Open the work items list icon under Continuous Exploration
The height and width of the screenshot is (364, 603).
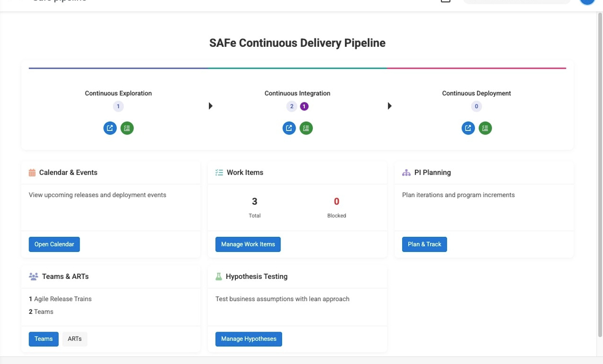pyautogui.click(x=127, y=128)
